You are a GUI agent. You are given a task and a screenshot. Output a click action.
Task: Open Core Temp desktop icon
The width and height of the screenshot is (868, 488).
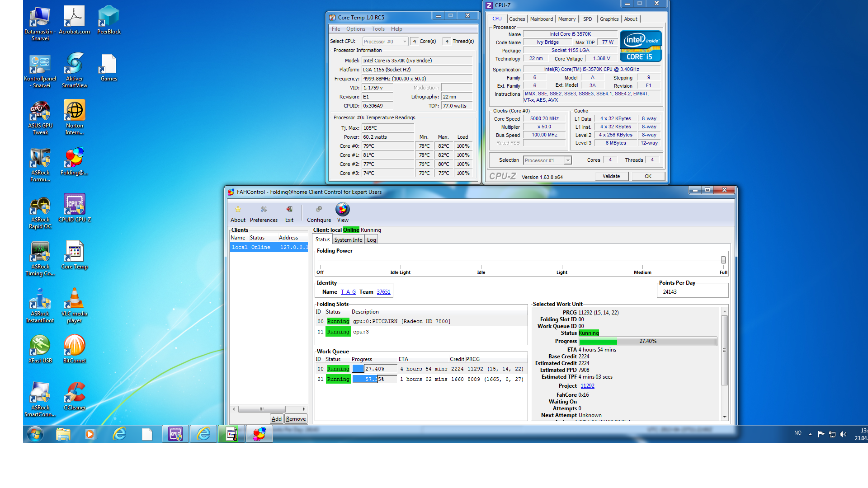click(75, 255)
